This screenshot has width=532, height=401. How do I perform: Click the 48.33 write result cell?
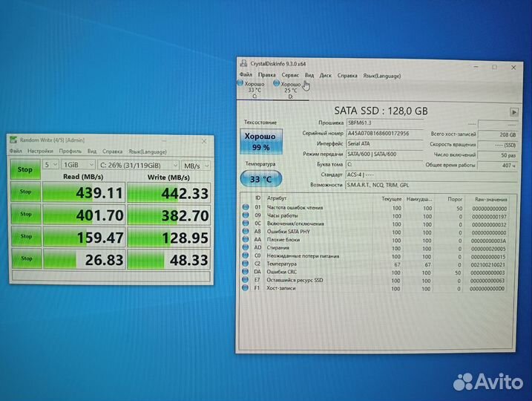169,260
